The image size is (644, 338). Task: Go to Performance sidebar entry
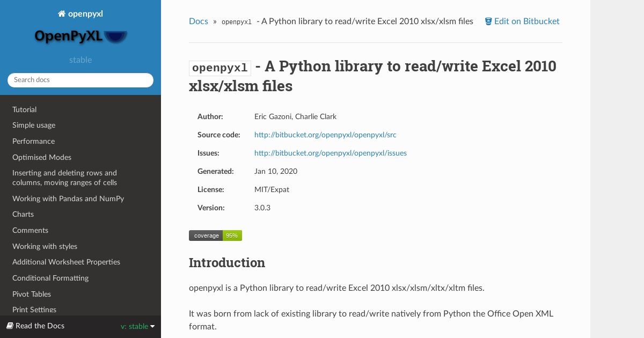tap(33, 141)
